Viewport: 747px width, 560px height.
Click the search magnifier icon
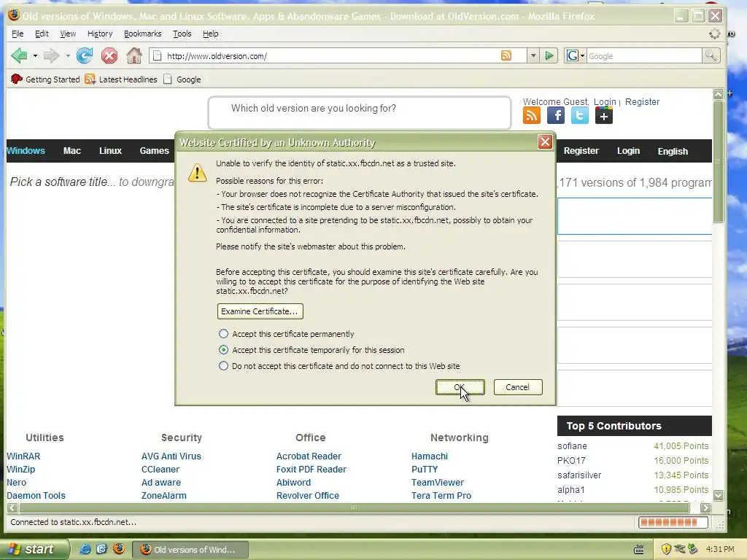pos(711,55)
